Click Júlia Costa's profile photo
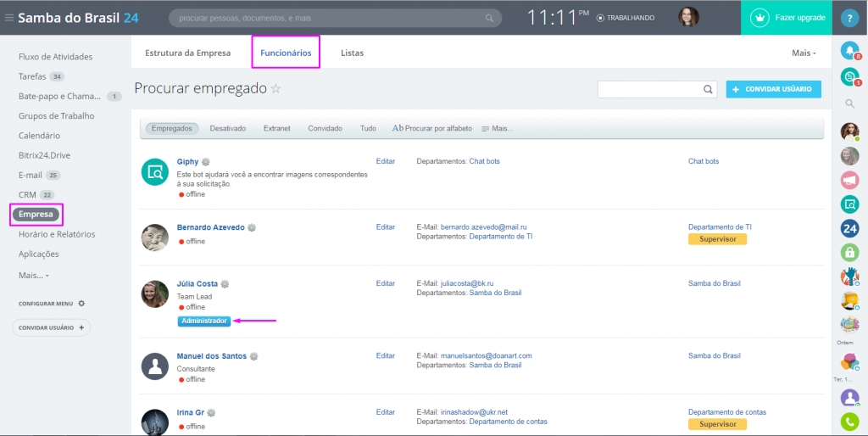 pyautogui.click(x=155, y=293)
